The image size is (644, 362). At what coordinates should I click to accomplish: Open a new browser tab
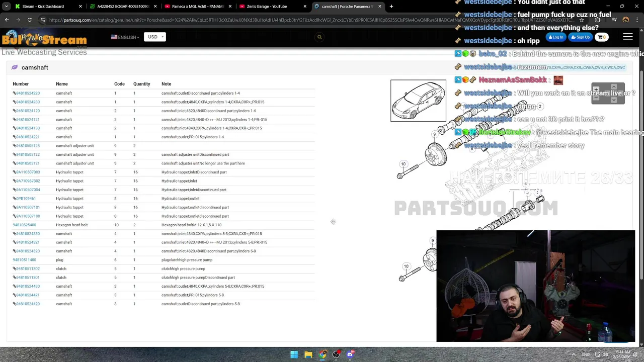[391, 7]
